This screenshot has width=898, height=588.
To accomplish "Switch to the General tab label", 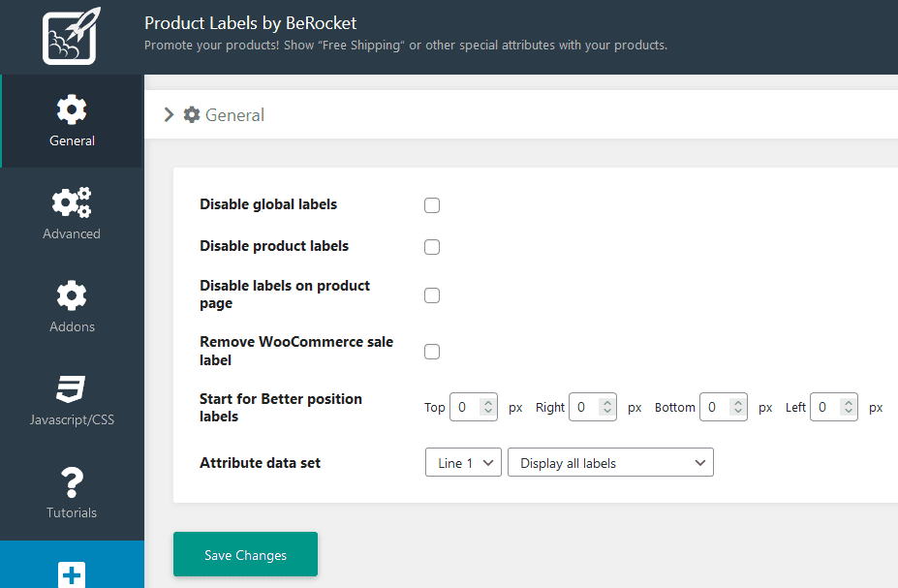I will [72, 140].
